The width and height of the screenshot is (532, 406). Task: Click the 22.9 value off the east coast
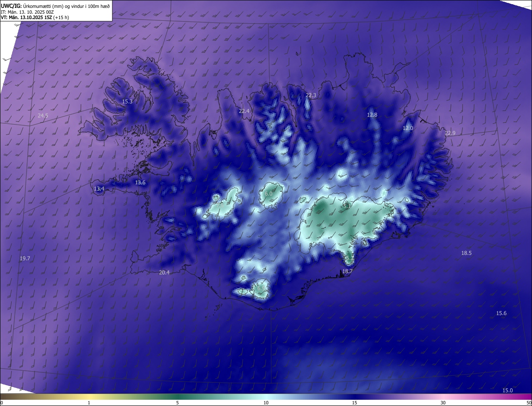click(450, 133)
